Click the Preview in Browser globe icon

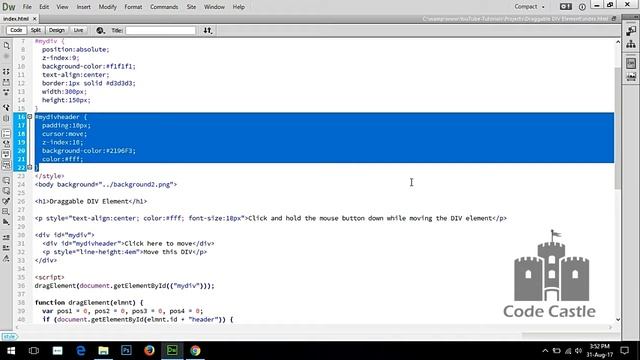100,30
